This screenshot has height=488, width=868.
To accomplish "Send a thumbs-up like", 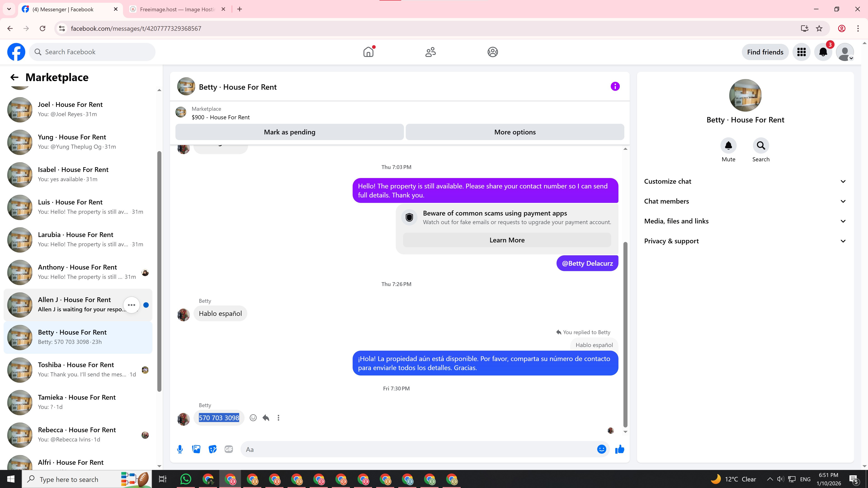I will click(x=619, y=449).
